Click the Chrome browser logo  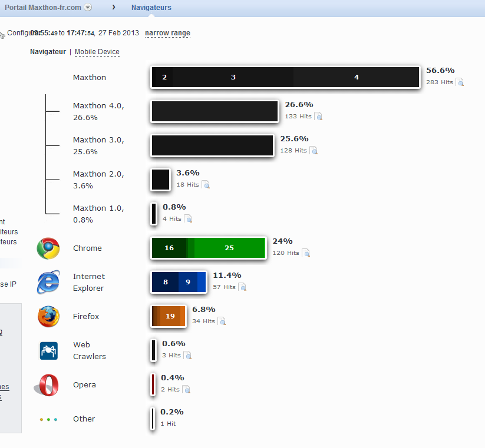pyautogui.click(x=48, y=248)
